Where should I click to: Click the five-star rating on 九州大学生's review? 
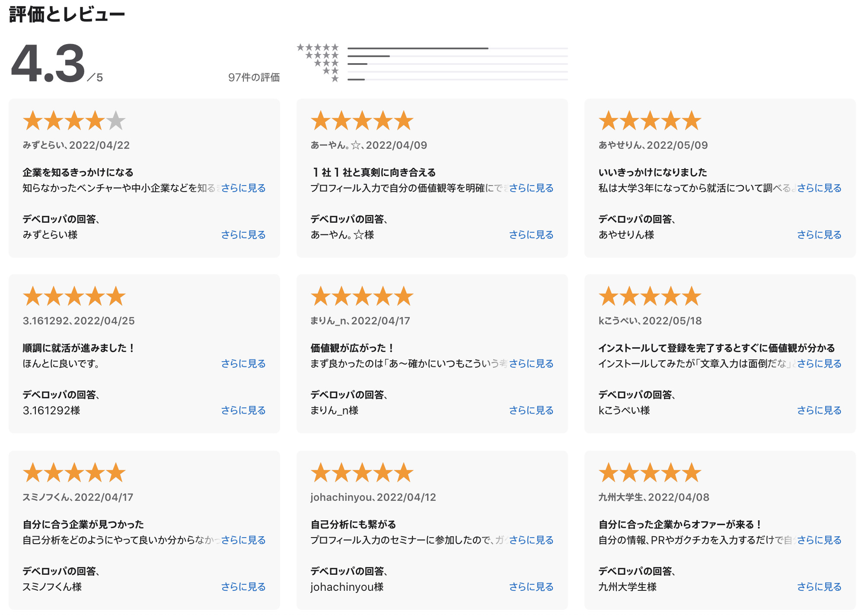click(x=650, y=473)
